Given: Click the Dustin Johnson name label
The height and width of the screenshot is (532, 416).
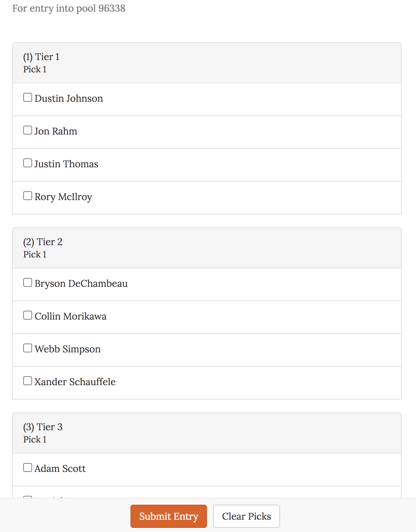Looking at the screenshot, I should click(x=68, y=98).
